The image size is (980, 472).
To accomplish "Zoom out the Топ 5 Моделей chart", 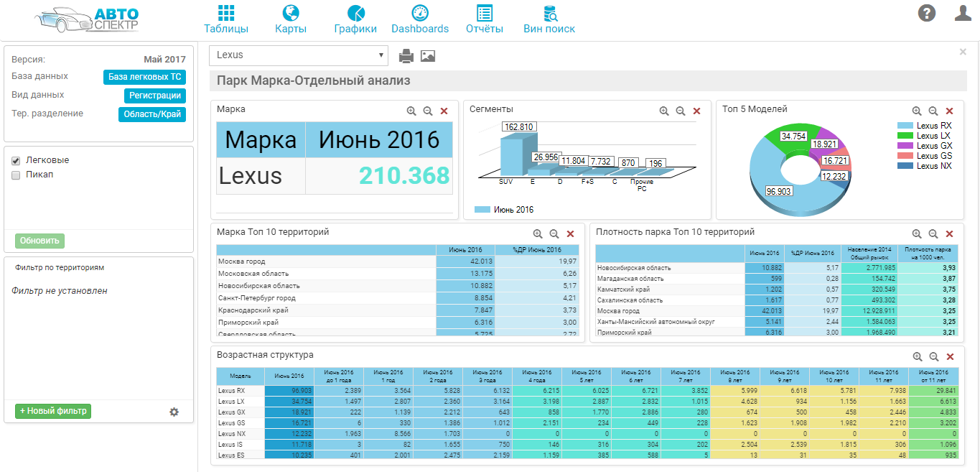I will click(x=933, y=111).
